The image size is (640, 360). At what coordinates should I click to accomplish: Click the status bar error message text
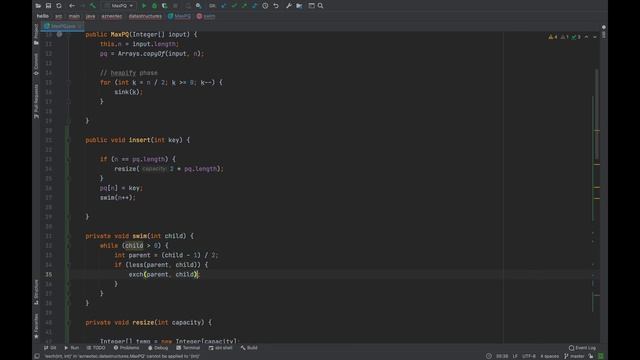point(122,356)
